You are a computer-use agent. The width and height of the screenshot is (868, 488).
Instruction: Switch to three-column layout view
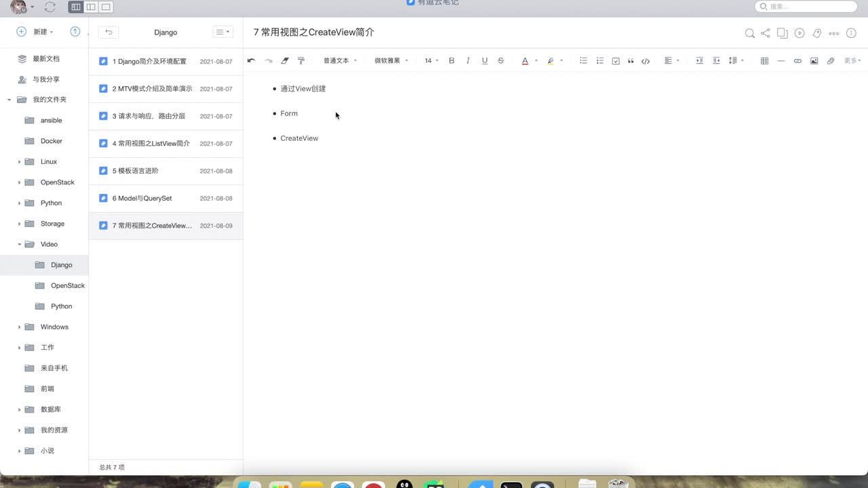click(75, 7)
